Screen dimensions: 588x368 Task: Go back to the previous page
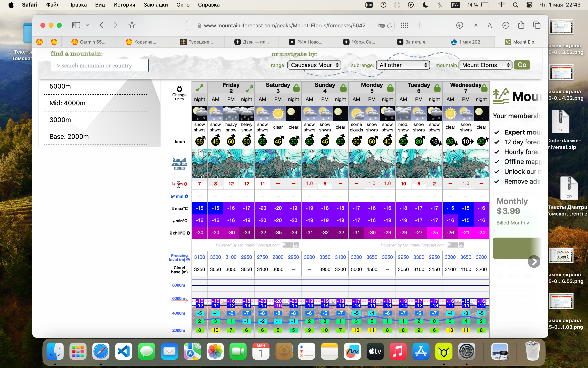101,25
